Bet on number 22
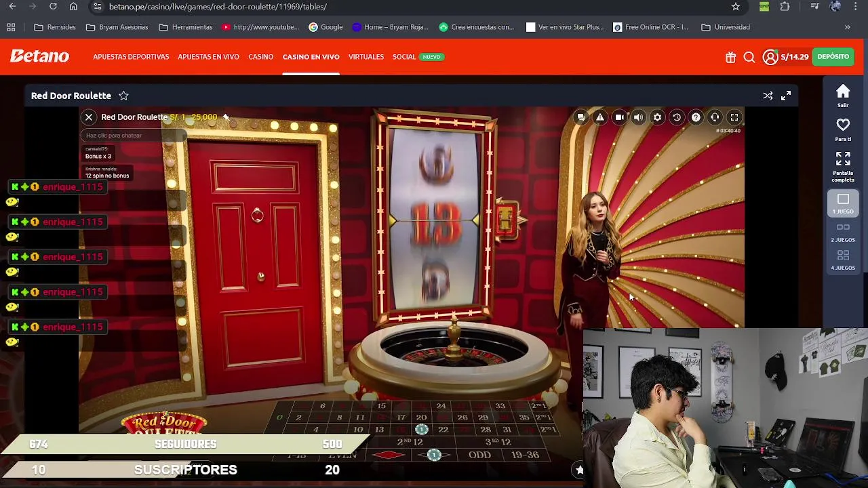 click(443, 430)
